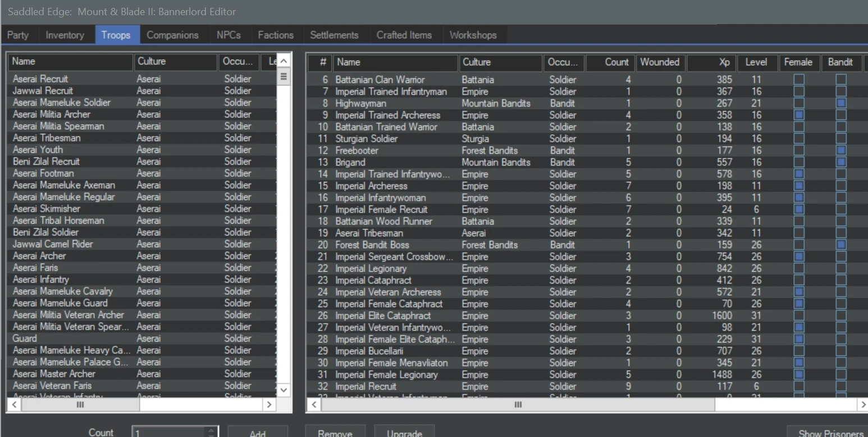Select Aserai Master Archer row
The width and height of the screenshot is (868, 437).
(141, 374)
